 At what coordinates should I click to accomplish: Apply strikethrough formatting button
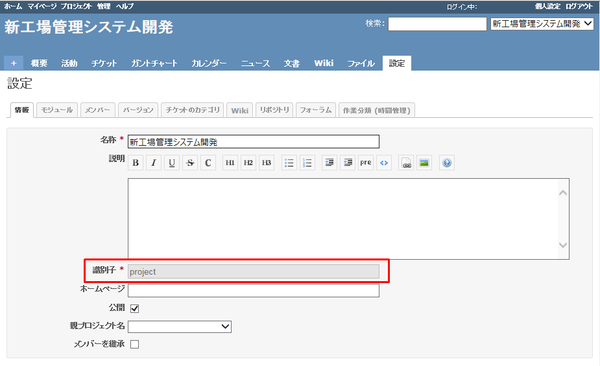(x=190, y=163)
